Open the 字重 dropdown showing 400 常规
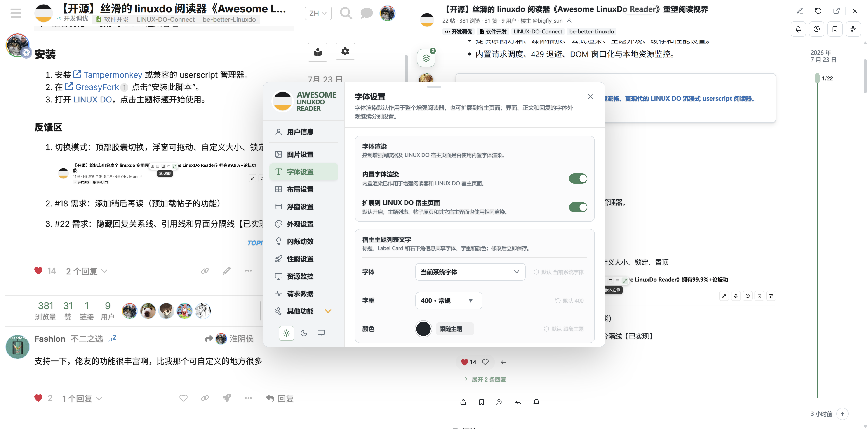 [449, 301]
